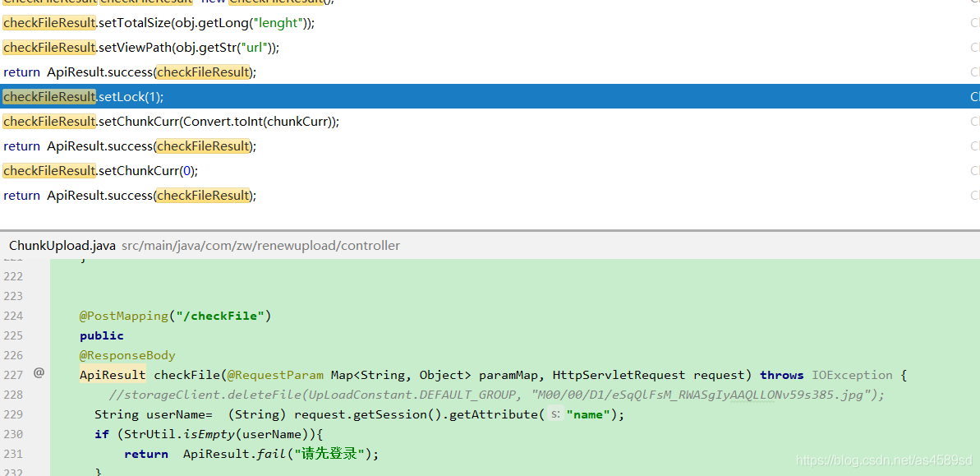Click the HttpServletRequest parameter type
Image resolution: width=980 pixels, height=476 pixels.
[x=619, y=376]
